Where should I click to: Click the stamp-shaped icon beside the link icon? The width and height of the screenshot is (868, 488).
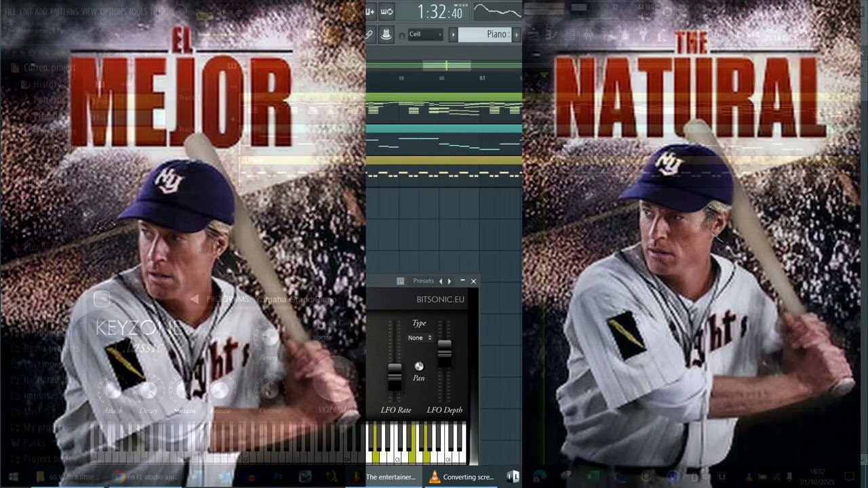point(387,34)
